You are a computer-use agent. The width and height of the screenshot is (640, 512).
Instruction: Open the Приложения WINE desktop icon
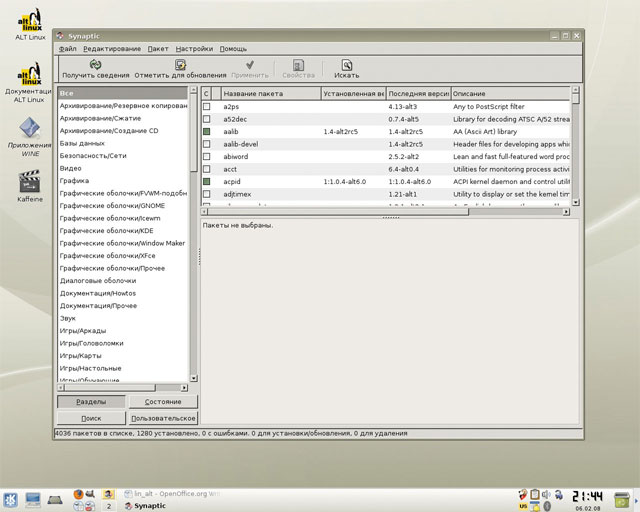30,128
